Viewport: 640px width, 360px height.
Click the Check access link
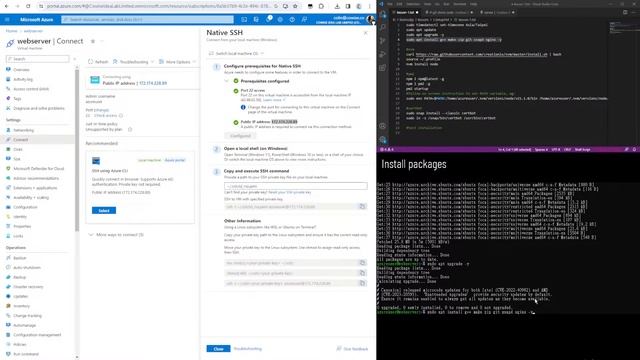coord(105,116)
